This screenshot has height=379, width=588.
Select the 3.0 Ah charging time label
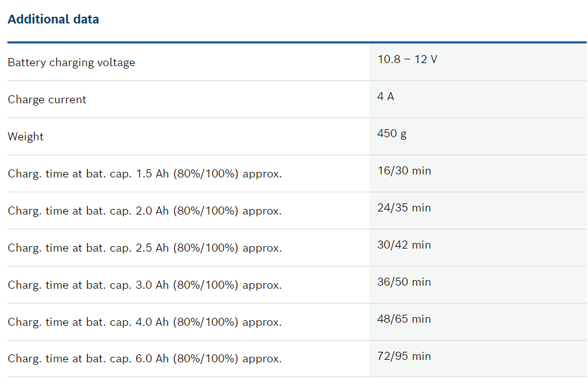(145, 285)
